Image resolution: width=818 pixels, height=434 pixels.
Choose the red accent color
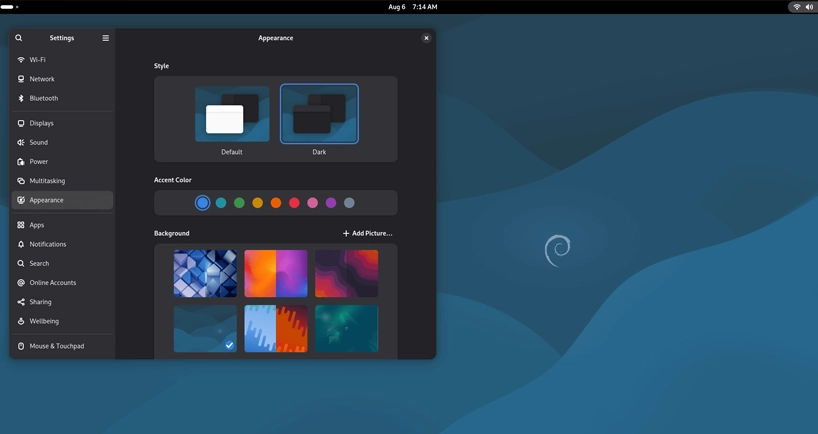pyautogui.click(x=294, y=203)
